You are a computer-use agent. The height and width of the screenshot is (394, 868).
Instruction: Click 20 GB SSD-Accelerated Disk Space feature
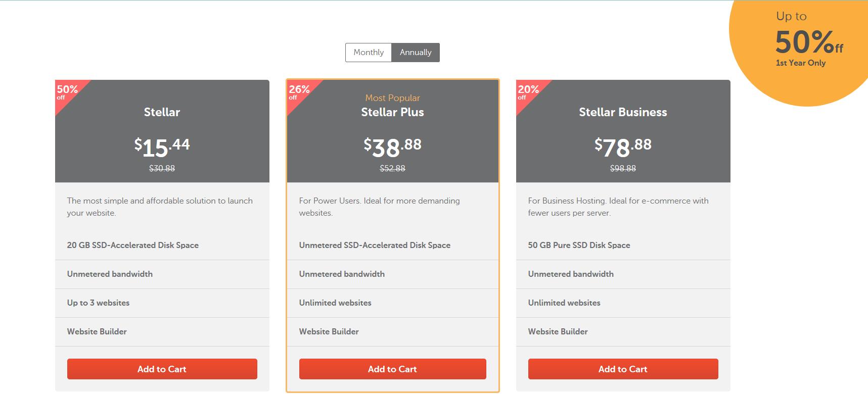pyautogui.click(x=133, y=245)
